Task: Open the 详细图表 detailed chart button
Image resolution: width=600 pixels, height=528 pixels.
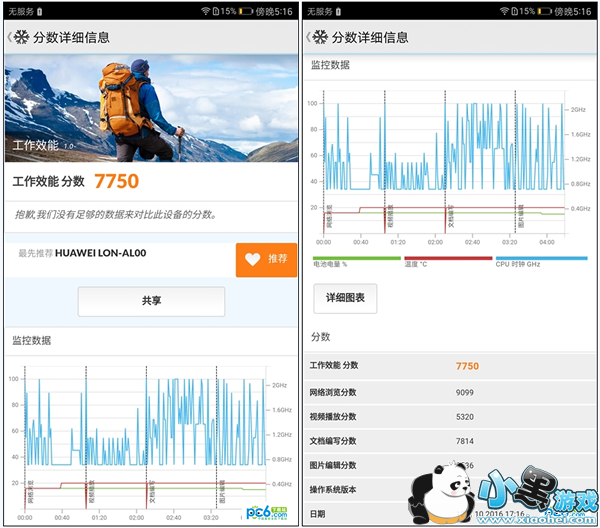Action: click(345, 298)
